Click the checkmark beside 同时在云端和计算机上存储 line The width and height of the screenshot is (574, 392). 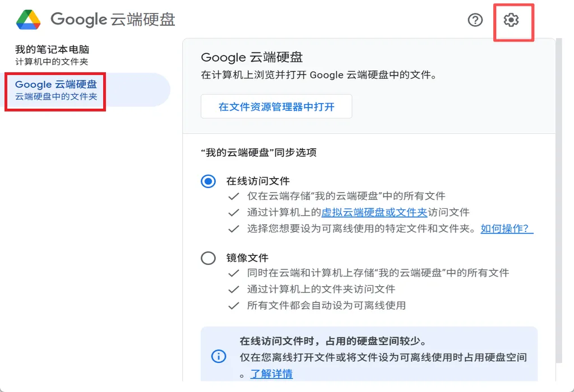tap(233, 273)
